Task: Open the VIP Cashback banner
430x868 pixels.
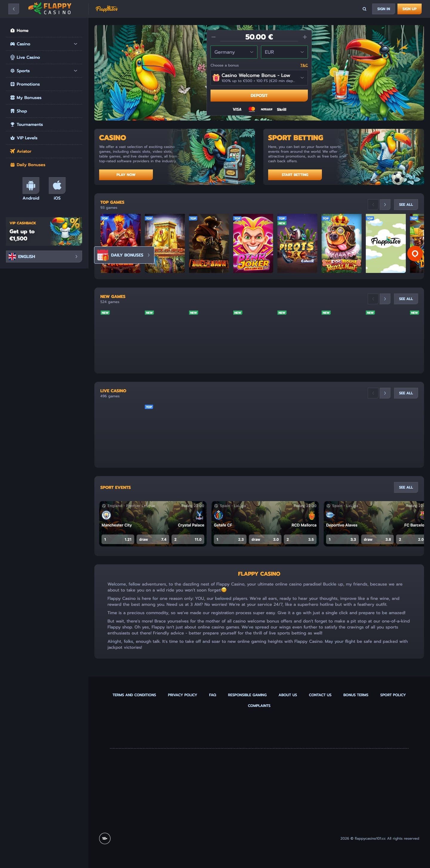Action: 44,231
